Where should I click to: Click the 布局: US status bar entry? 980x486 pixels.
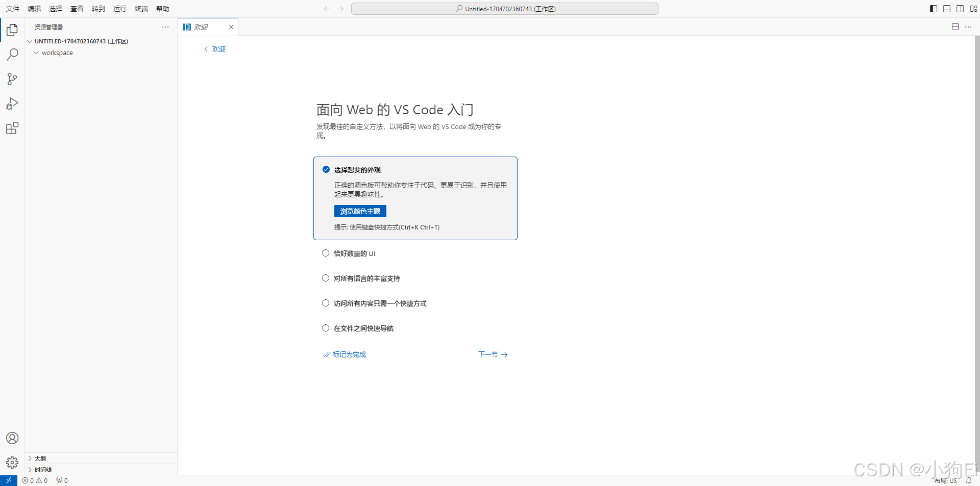pyautogui.click(x=946, y=480)
